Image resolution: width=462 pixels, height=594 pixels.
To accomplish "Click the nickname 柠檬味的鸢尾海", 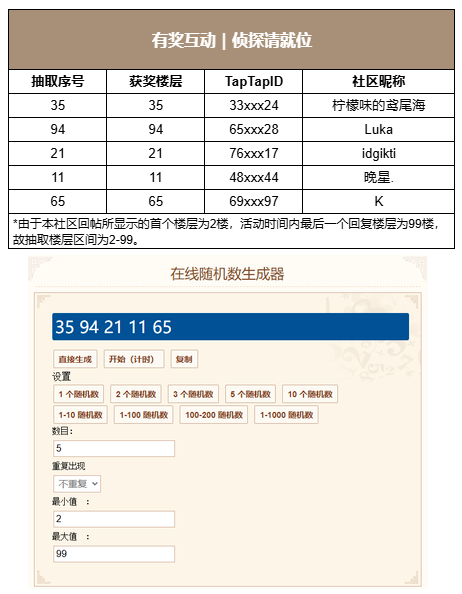I will tap(378, 105).
